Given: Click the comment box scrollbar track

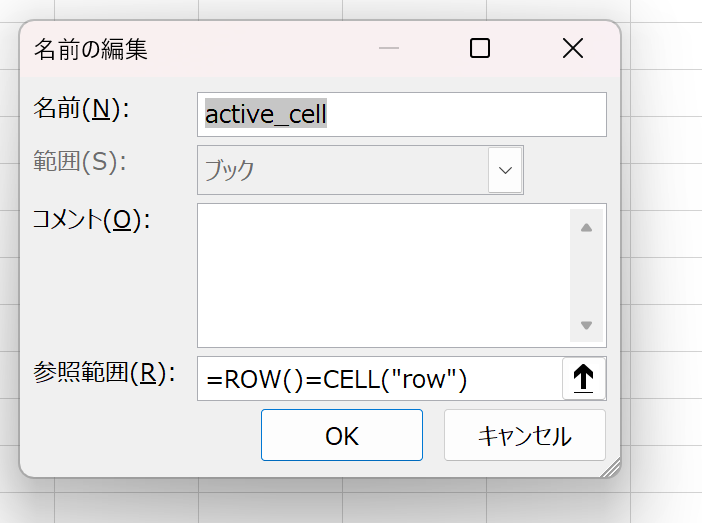Looking at the screenshot, I should pyautogui.click(x=586, y=276).
